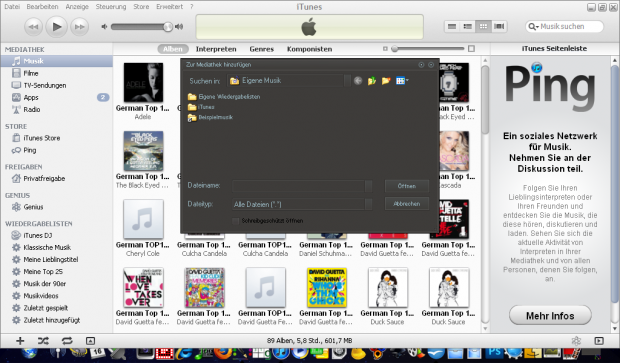Check Schreibgeschützt öffnen checkbox
The height and width of the screenshot is (363, 620).
235,221
